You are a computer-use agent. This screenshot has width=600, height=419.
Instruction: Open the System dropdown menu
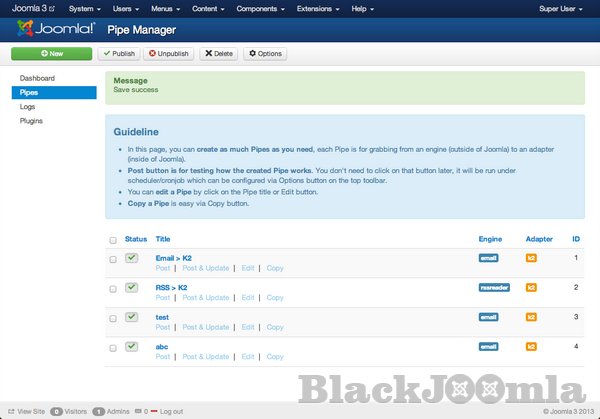tap(87, 8)
